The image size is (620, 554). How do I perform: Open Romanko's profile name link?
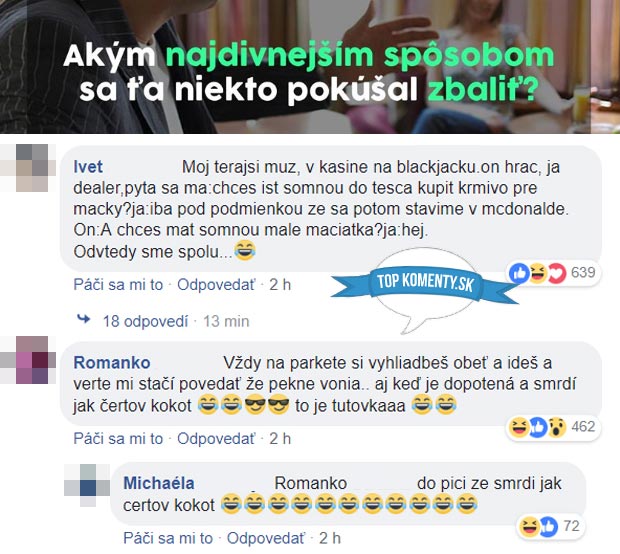[112, 363]
